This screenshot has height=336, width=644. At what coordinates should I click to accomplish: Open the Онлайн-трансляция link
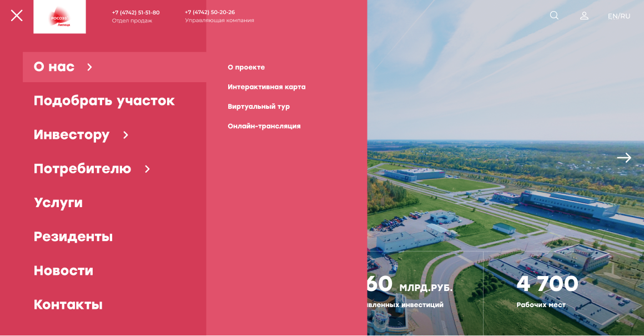click(264, 126)
